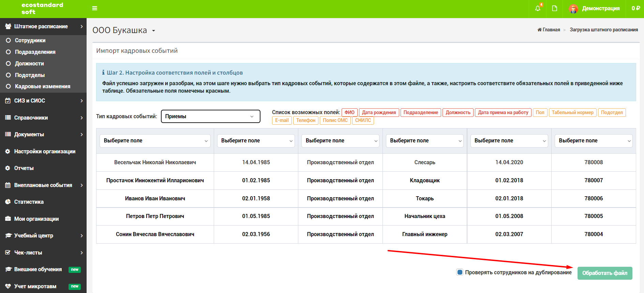Click the ФИО field tag

point(349,112)
